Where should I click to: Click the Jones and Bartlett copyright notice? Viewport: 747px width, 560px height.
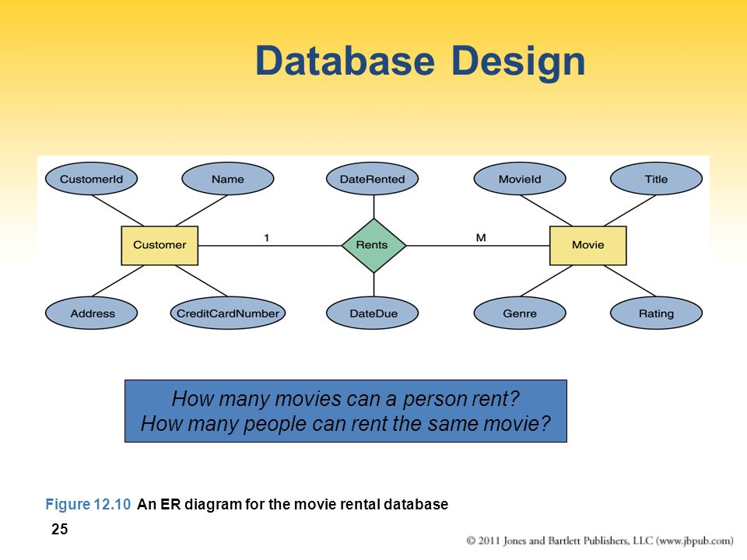(x=600, y=541)
